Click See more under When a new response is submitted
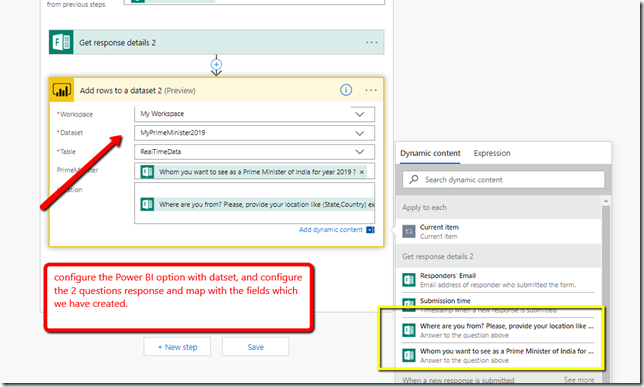644x387 pixels. coord(579,380)
